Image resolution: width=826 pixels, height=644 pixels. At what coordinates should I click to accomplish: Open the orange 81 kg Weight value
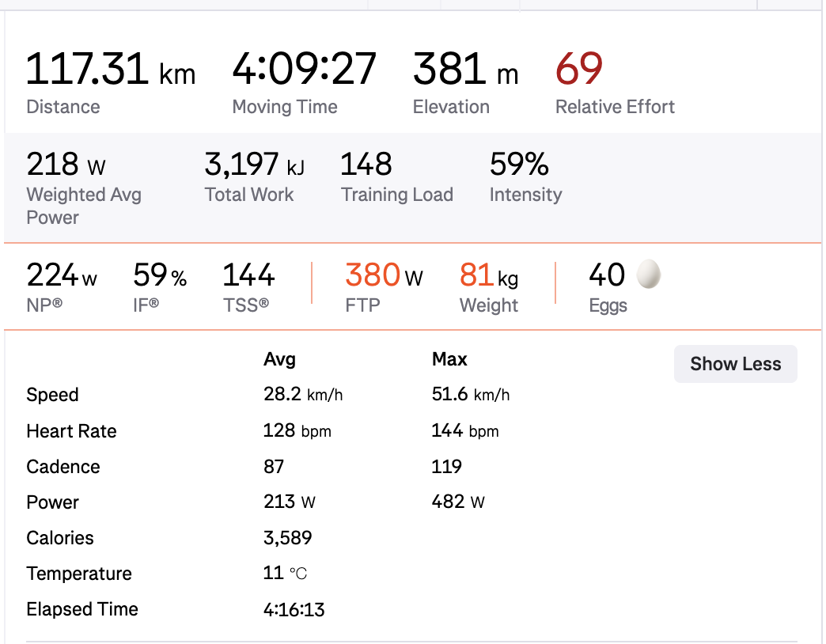coord(488,275)
